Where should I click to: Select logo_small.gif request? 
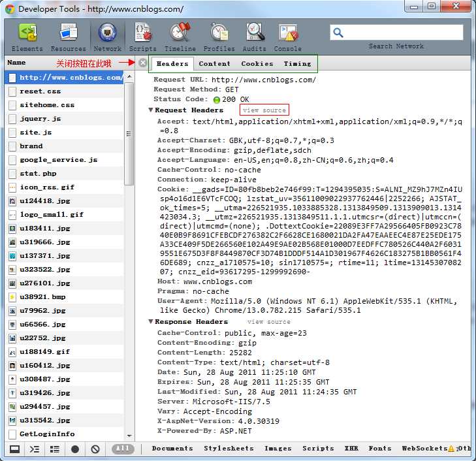pos(65,215)
